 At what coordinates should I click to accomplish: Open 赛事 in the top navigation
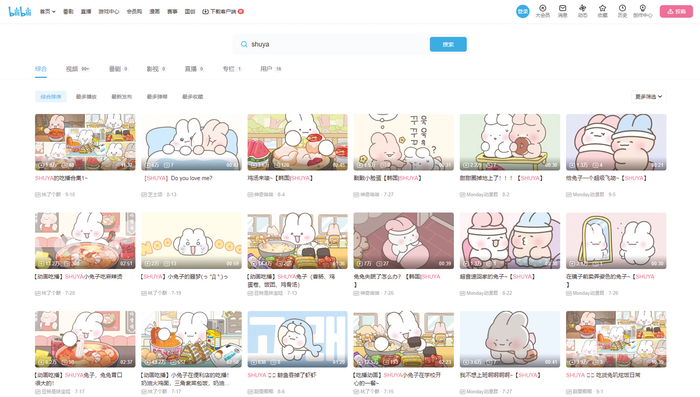(172, 12)
